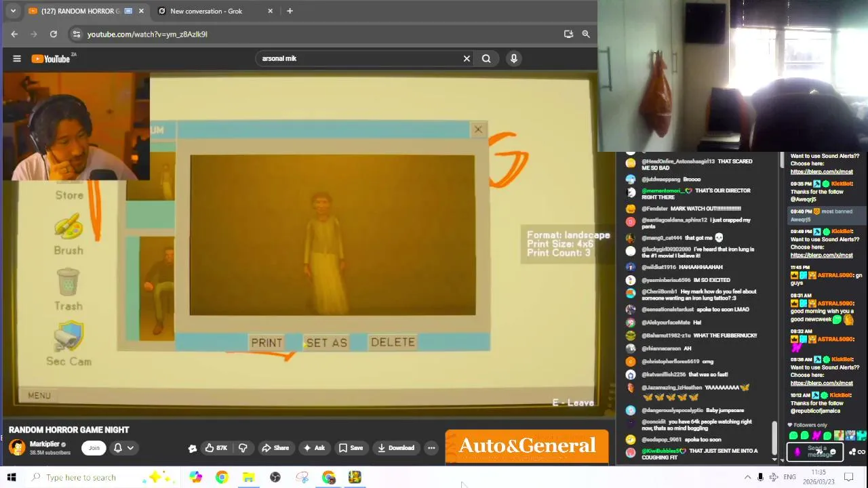
Task: Open Store in the game sidebar
Action: [x=69, y=195]
